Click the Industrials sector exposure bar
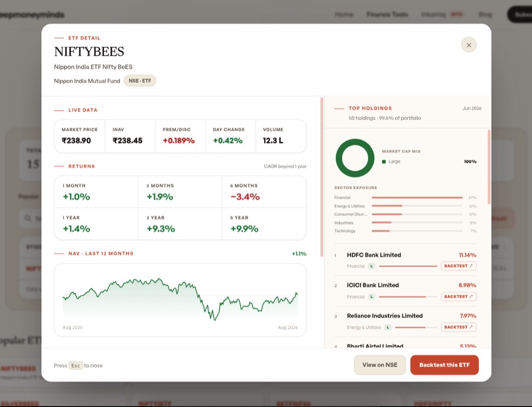This screenshot has height=407, width=532. pyautogui.click(x=417, y=222)
